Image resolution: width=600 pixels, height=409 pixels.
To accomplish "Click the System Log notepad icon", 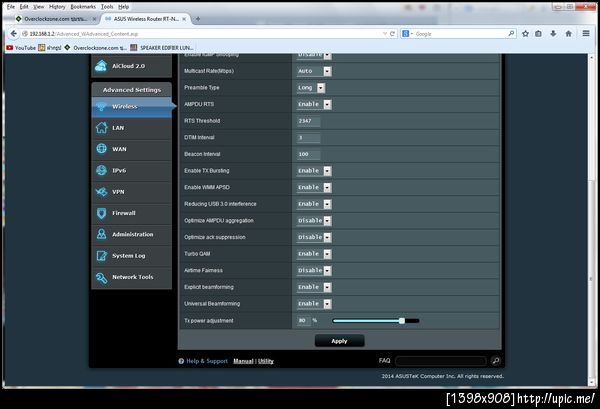I will coord(101,256).
